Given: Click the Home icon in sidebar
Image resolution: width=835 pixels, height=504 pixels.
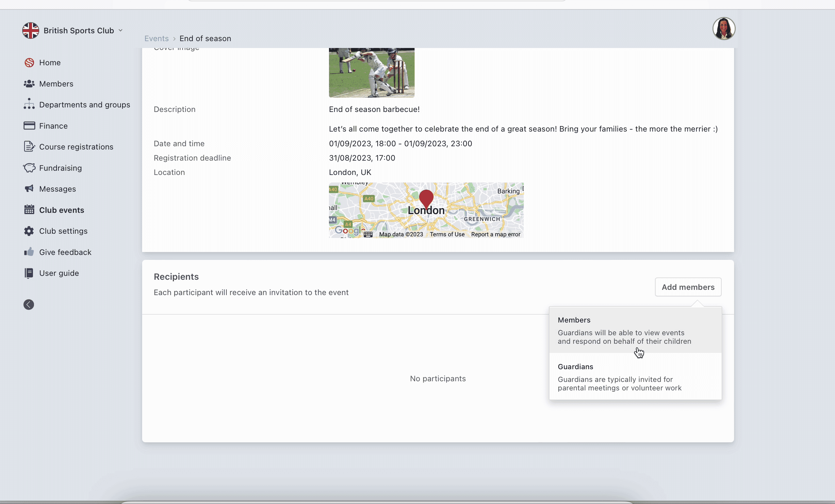Looking at the screenshot, I should (x=29, y=63).
